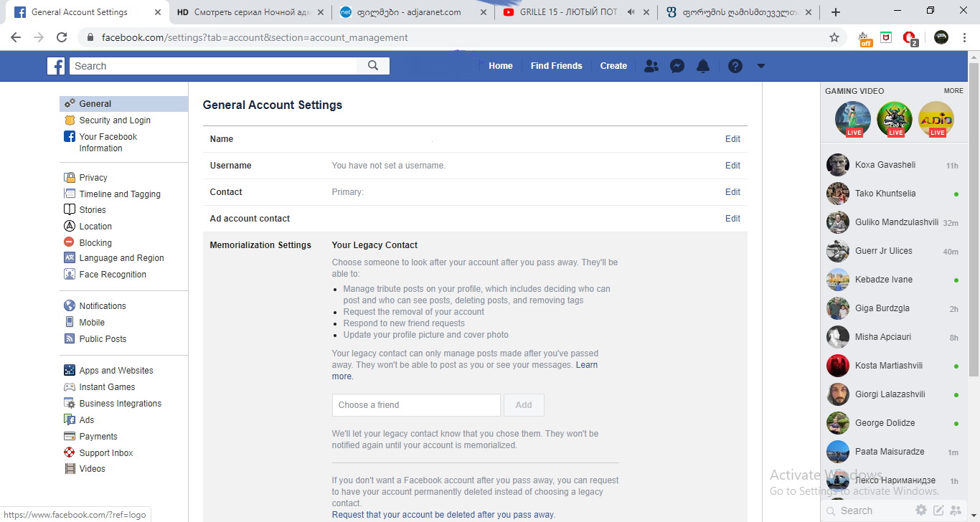
Task: Open chat with Tako Khuntselia
Action: click(x=885, y=194)
